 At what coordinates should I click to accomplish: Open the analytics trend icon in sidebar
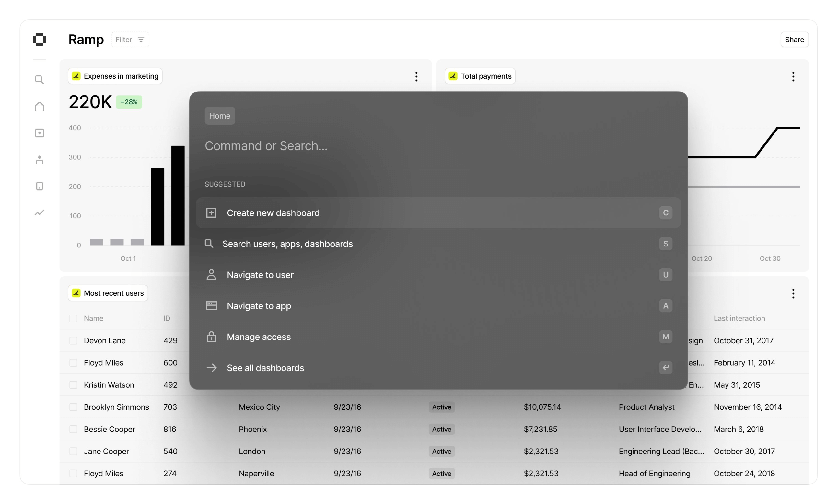coord(40,212)
